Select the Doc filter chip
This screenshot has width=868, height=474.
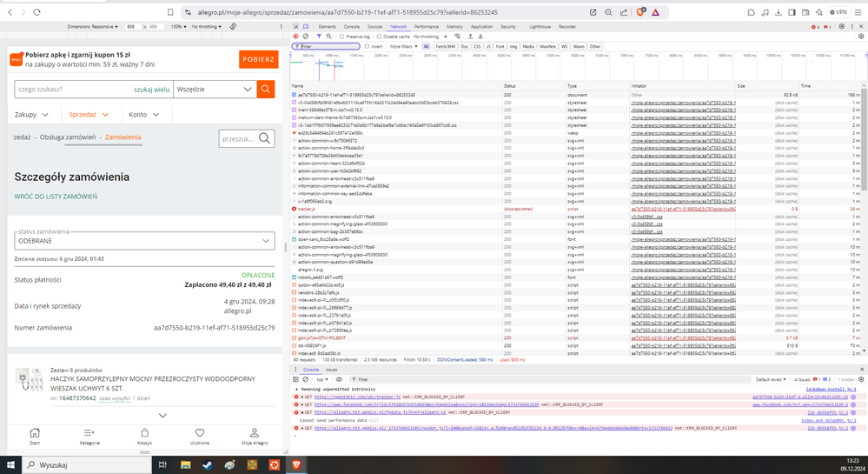click(x=465, y=47)
